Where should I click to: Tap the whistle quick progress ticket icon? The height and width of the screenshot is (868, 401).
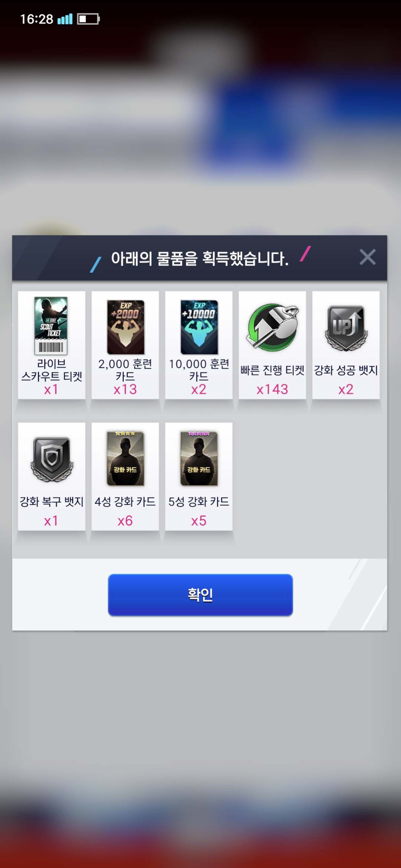[273, 326]
